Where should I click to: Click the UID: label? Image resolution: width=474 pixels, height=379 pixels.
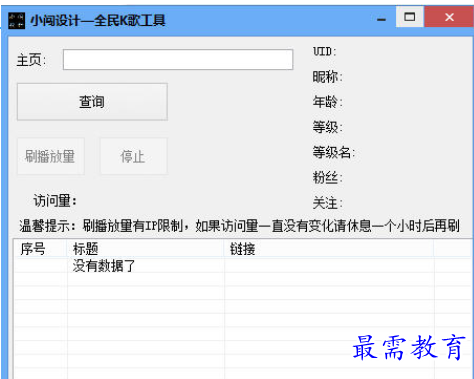pos(325,52)
